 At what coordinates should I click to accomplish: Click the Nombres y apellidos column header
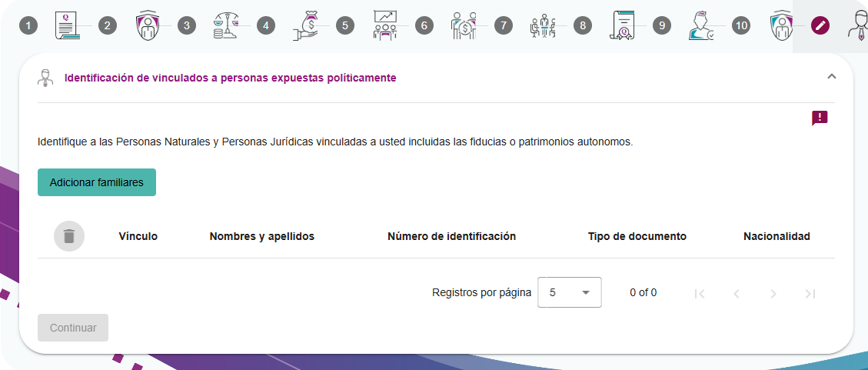[262, 236]
